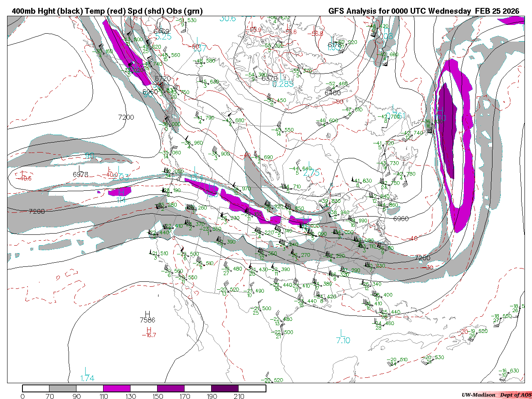Image resolution: width=532 pixels, height=399 pixels.
Task: Click the GFS Analysis date header
Action: tap(424, 11)
